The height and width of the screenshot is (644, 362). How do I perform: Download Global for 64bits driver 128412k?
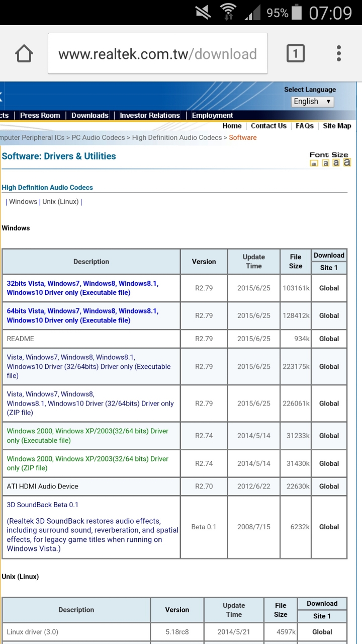[x=329, y=315]
